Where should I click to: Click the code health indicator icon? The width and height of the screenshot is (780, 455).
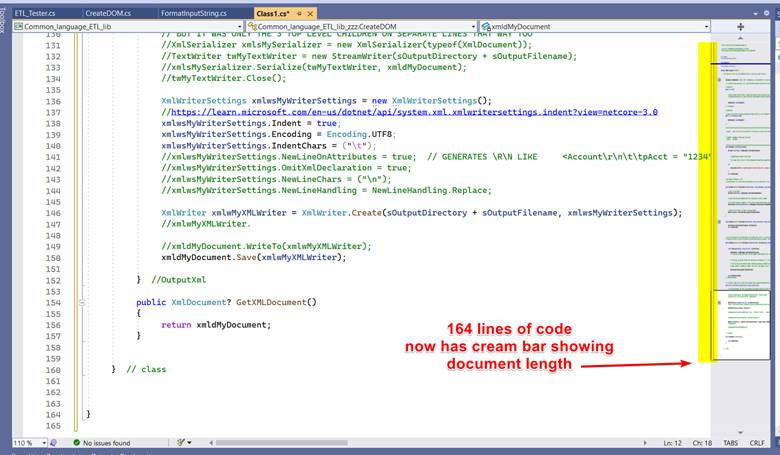[x=53, y=443]
